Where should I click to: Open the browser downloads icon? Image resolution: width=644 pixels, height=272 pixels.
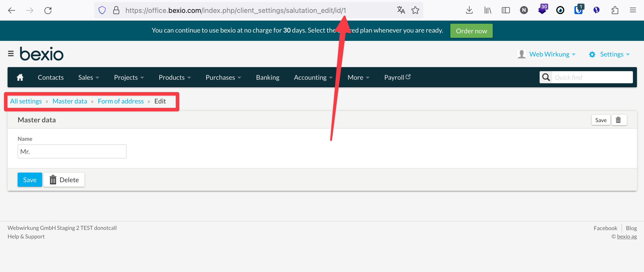point(469,10)
